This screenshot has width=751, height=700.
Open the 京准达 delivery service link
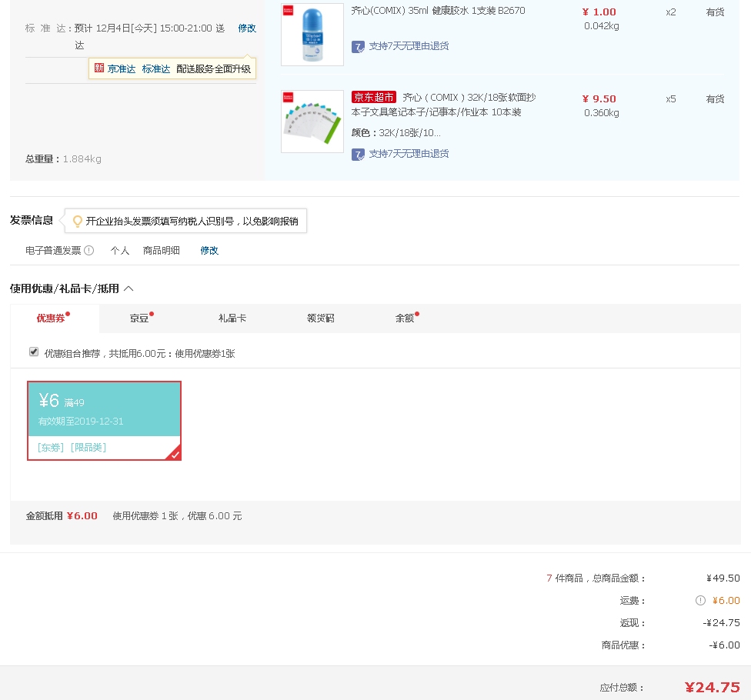click(121, 69)
